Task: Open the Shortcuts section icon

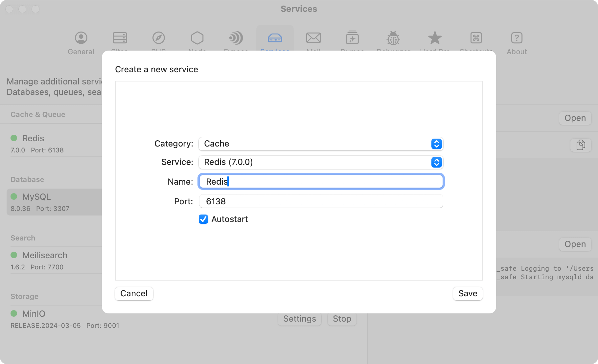Action: click(x=476, y=38)
